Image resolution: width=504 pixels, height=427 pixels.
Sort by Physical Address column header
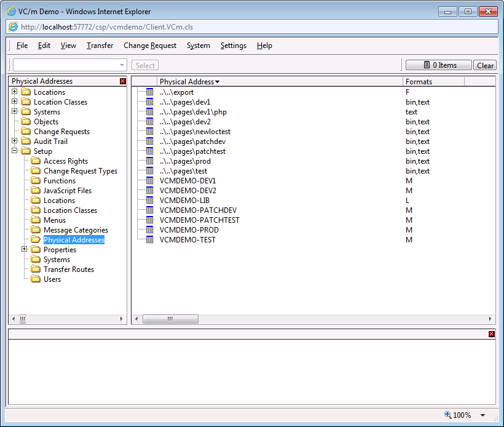187,82
